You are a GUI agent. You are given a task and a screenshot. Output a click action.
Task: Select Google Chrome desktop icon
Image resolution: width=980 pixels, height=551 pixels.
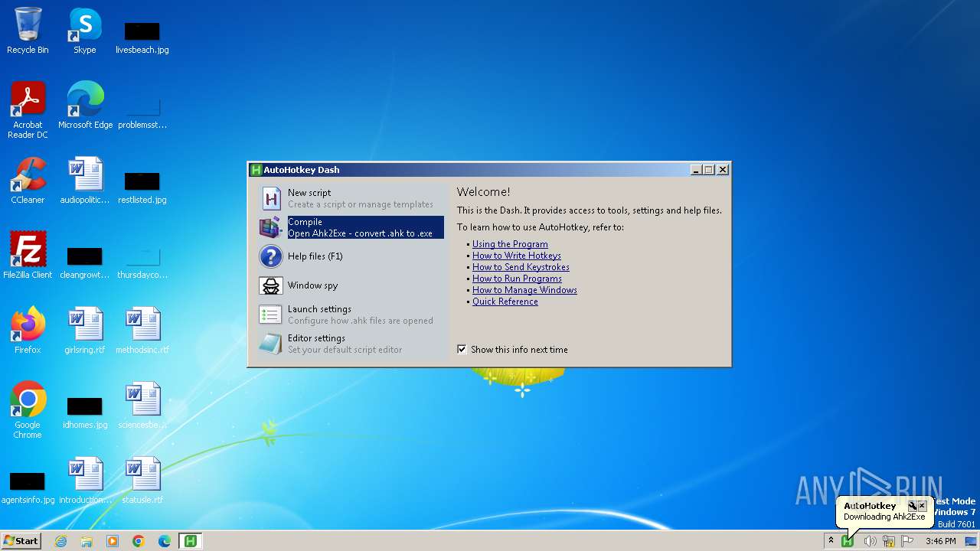tap(28, 411)
